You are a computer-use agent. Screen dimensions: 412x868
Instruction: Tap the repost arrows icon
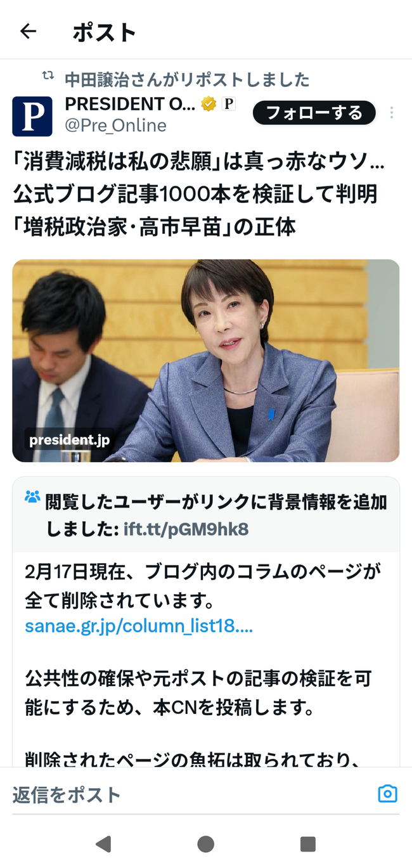click(48, 76)
